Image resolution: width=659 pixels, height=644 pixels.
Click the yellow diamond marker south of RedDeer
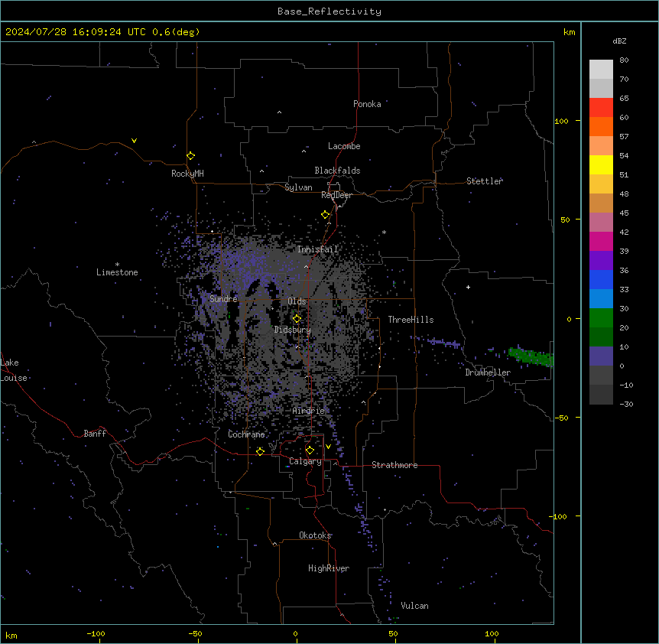(x=326, y=215)
